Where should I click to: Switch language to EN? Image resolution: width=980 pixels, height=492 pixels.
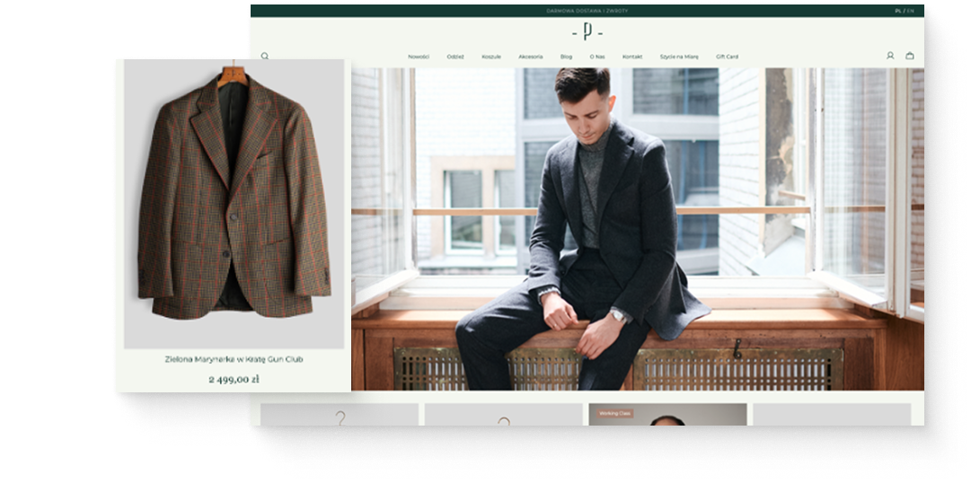(x=911, y=11)
